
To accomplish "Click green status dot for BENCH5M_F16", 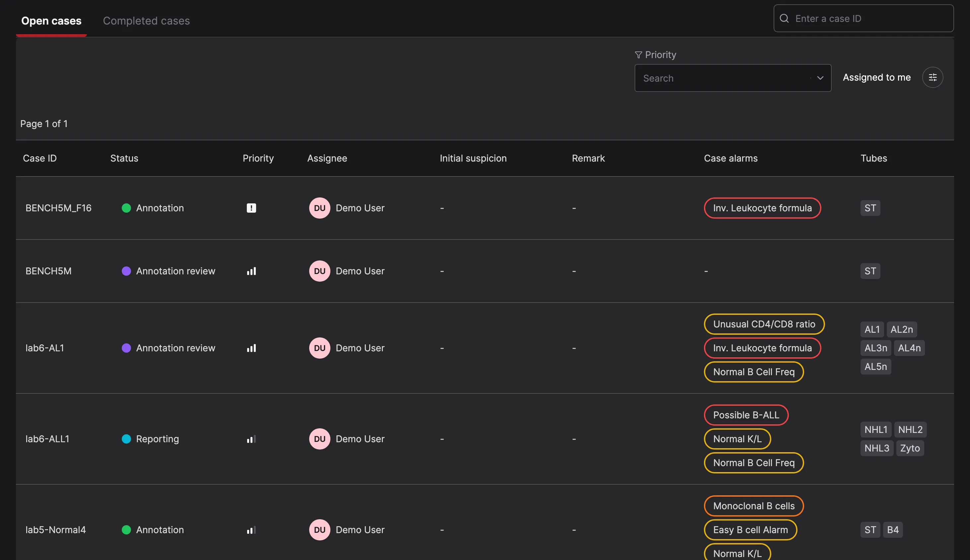I will tap(126, 208).
